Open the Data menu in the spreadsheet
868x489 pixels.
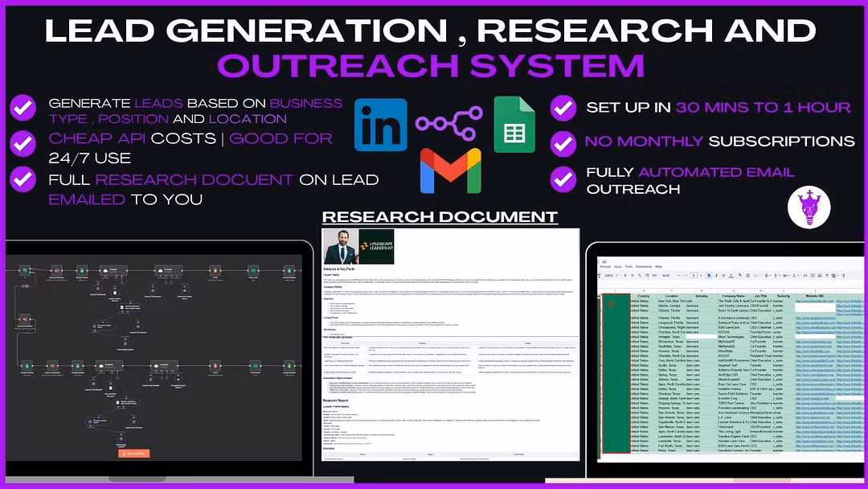click(x=618, y=266)
